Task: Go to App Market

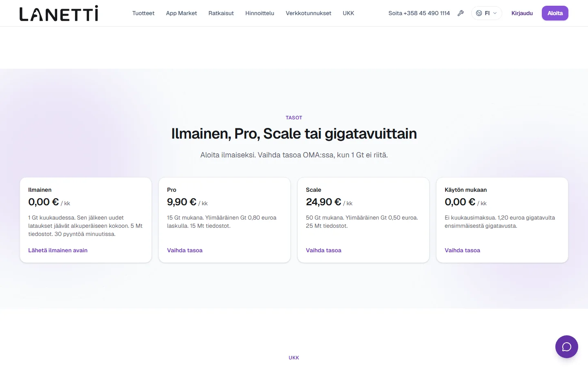Action: coord(181,13)
